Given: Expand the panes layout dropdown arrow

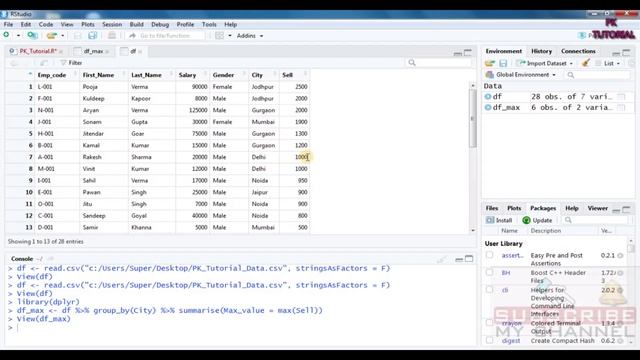Looking at the screenshot, I should point(230,36).
